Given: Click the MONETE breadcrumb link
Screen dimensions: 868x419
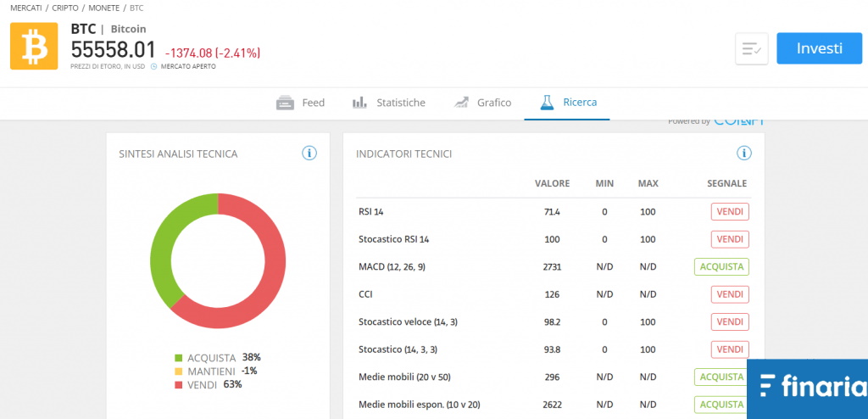Looking at the screenshot, I should 104,8.
